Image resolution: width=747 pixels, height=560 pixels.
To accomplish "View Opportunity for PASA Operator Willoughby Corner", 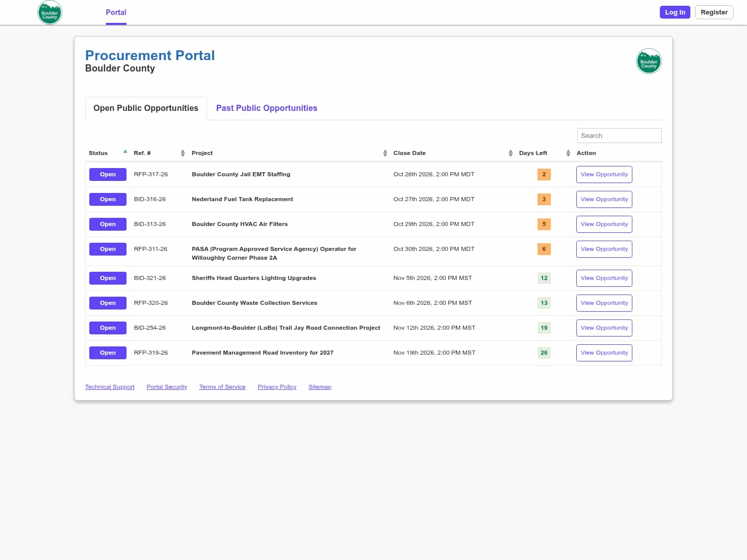I will (x=604, y=249).
